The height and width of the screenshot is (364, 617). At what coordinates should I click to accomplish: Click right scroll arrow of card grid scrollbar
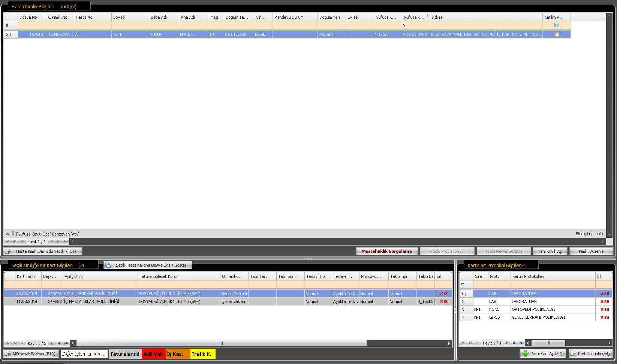pyautogui.click(x=449, y=343)
